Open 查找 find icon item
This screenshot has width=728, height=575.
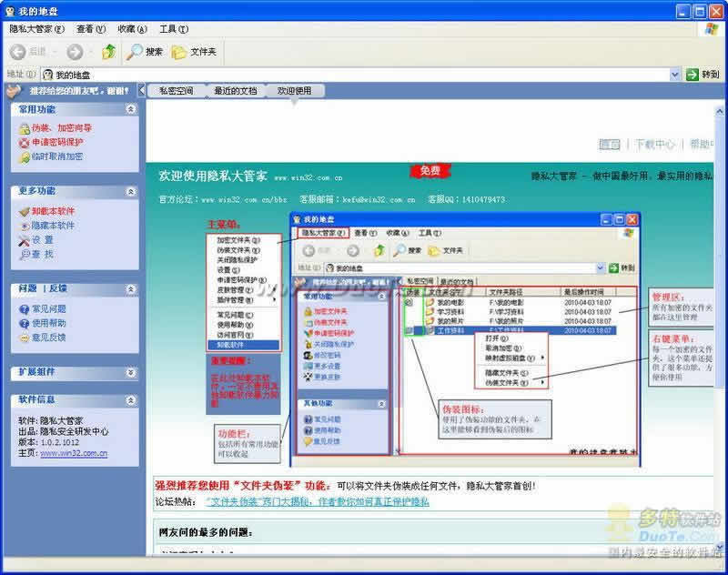[x=36, y=255]
